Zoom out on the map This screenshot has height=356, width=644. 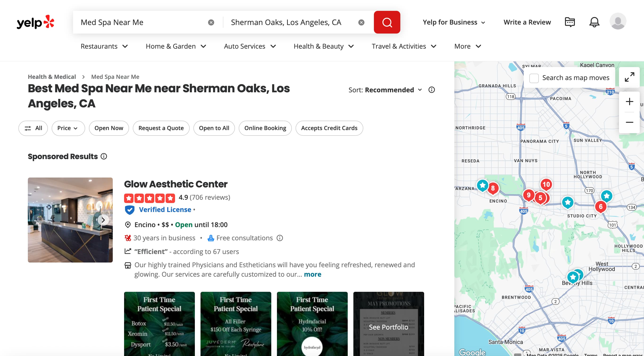coord(629,122)
